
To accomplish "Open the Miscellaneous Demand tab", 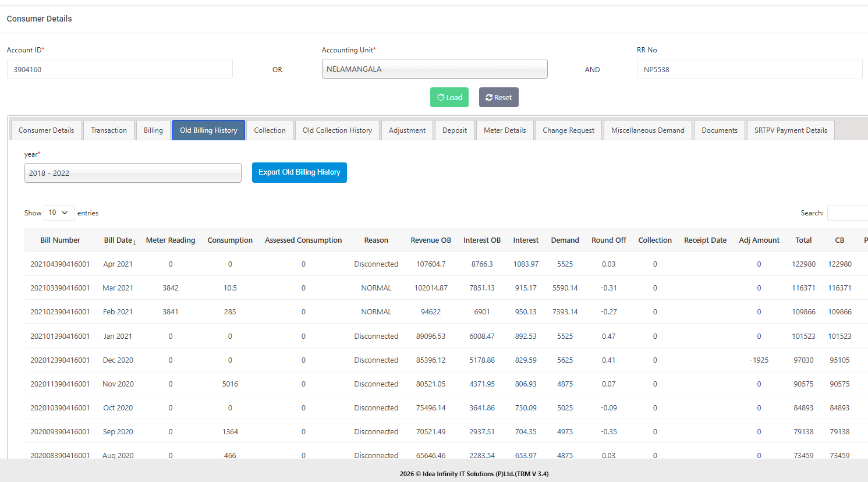I will (647, 130).
